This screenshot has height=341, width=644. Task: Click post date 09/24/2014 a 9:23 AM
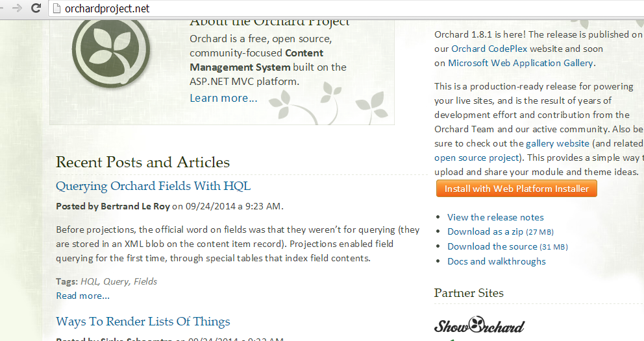[x=233, y=206]
